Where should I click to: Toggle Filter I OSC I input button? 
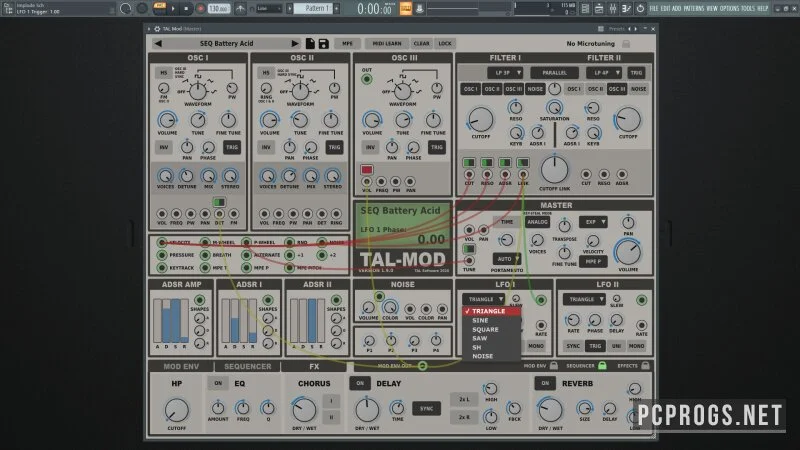pos(470,89)
